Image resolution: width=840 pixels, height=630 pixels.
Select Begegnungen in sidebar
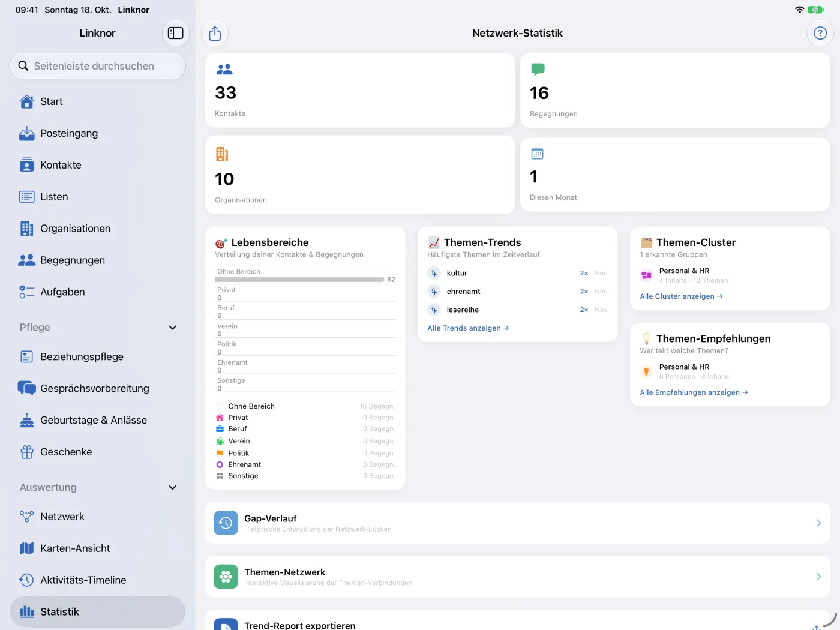click(98, 260)
